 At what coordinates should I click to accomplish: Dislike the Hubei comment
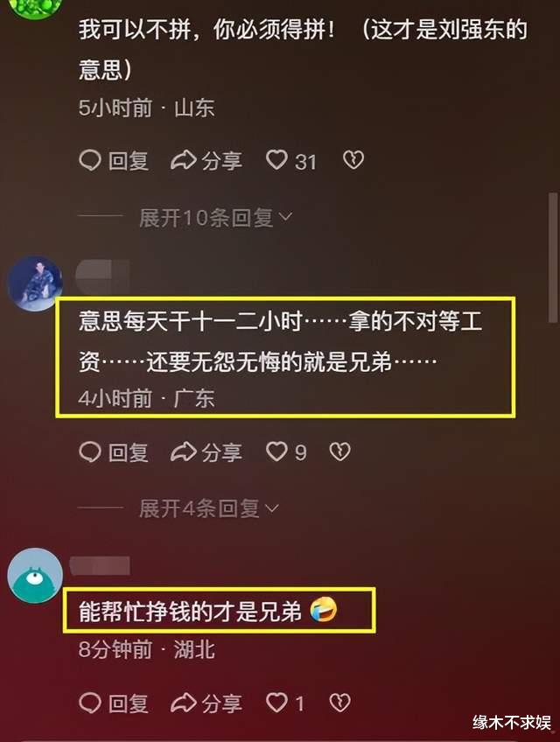pyautogui.click(x=339, y=703)
